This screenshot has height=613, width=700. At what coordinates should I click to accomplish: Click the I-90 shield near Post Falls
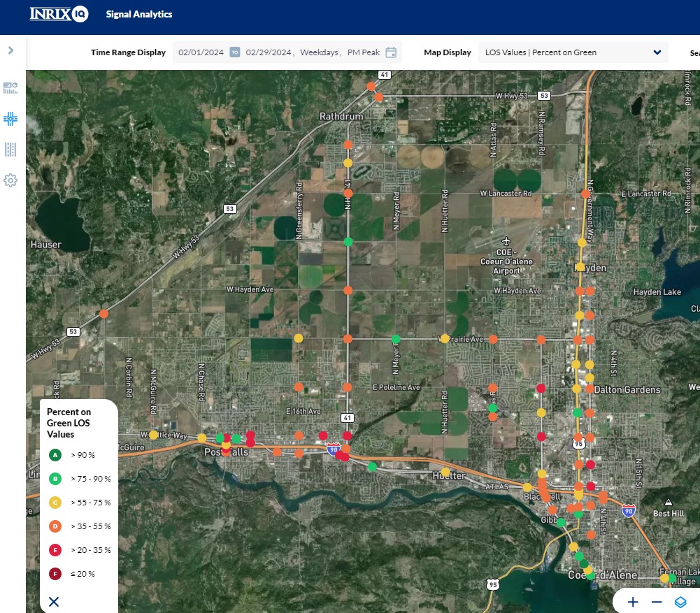(334, 449)
